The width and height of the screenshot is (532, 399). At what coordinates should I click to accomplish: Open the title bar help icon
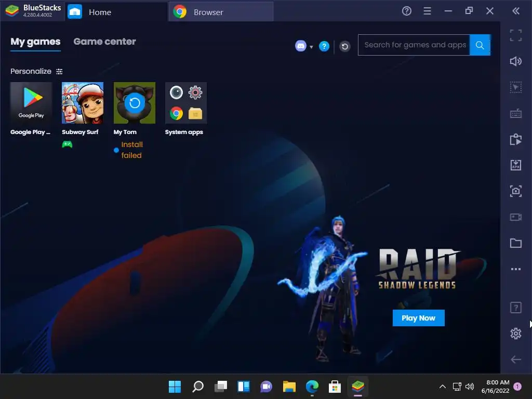click(406, 11)
